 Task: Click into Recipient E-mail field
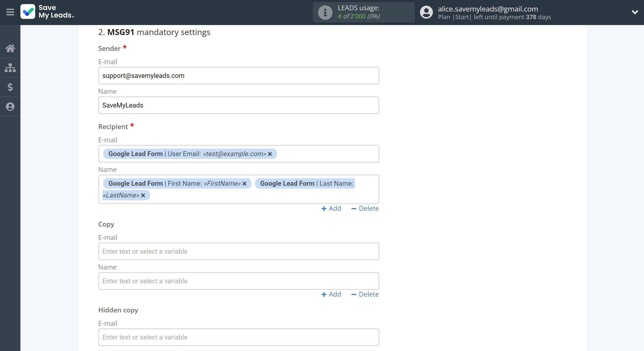click(x=239, y=154)
